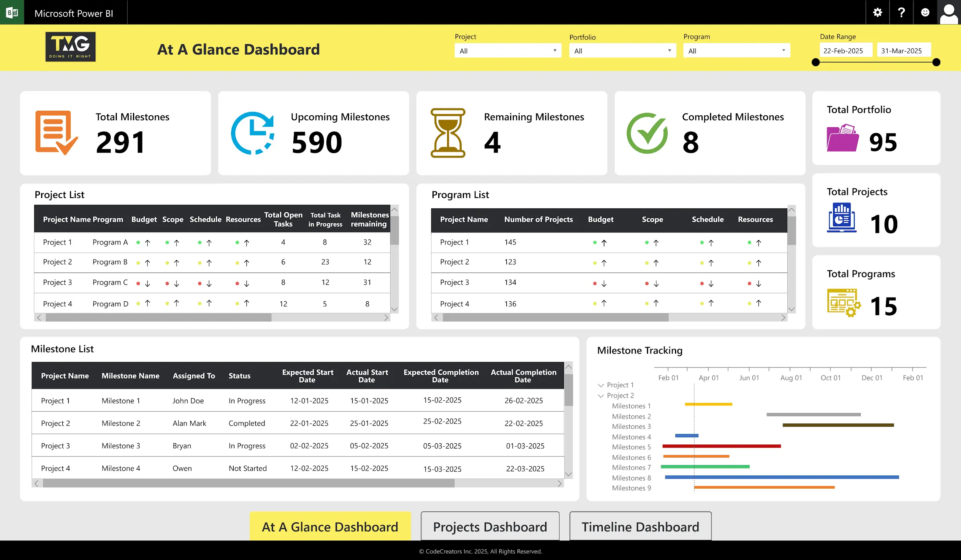Click the 22-Feb-2025 start date field

click(845, 51)
